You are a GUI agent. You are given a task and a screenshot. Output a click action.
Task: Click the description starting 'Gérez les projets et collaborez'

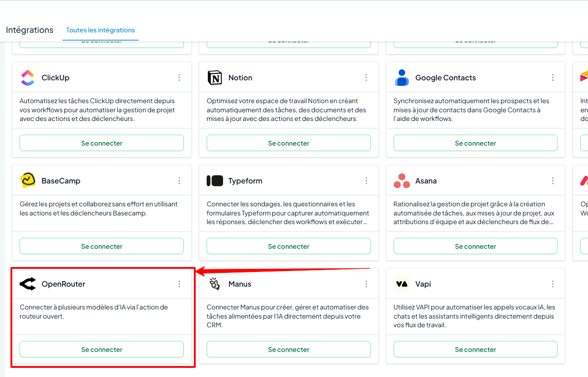pyautogui.click(x=99, y=209)
